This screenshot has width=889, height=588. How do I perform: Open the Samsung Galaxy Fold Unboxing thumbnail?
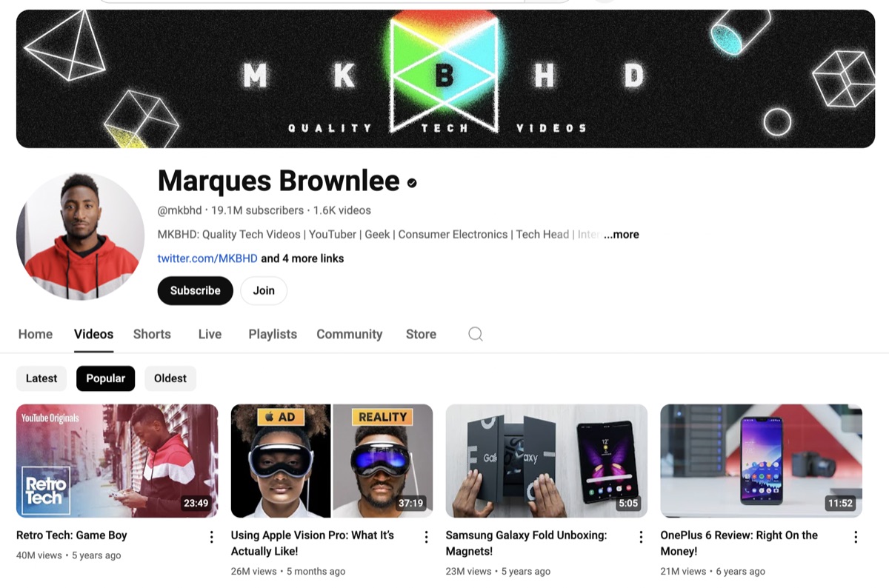[x=547, y=461]
